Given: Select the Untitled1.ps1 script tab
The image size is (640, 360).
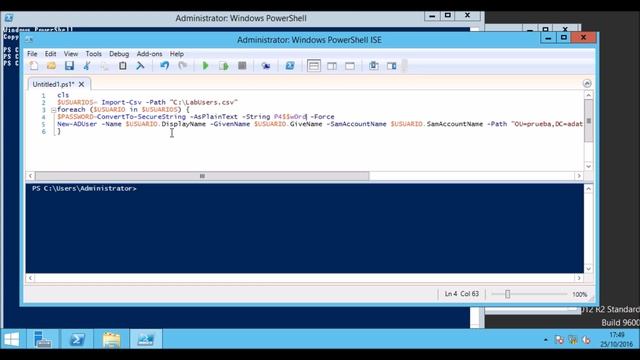Looking at the screenshot, I should point(53,84).
